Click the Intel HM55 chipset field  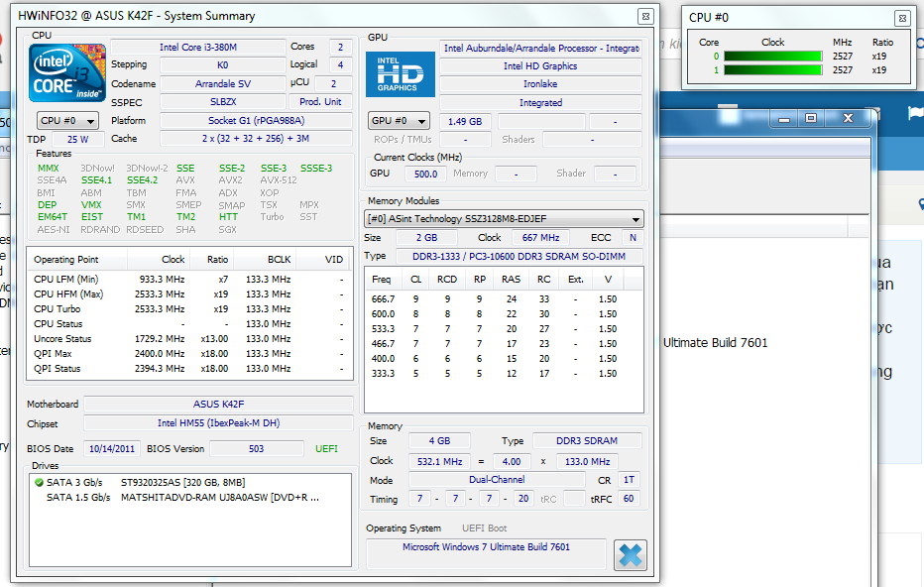tap(219, 423)
